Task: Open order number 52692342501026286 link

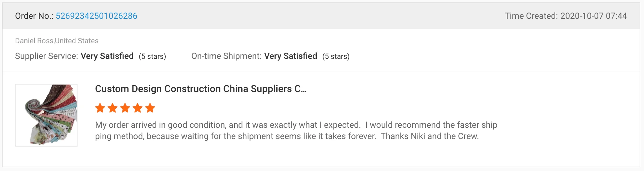Action: (x=96, y=16)
